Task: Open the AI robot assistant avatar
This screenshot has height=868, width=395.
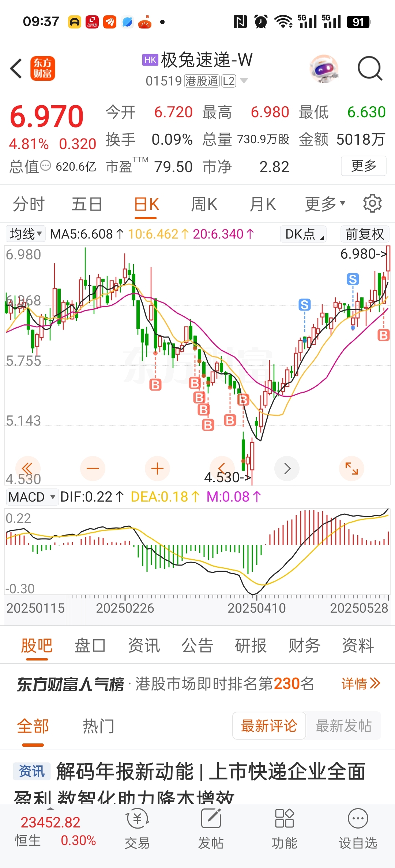Action: [x=324, y=68]
